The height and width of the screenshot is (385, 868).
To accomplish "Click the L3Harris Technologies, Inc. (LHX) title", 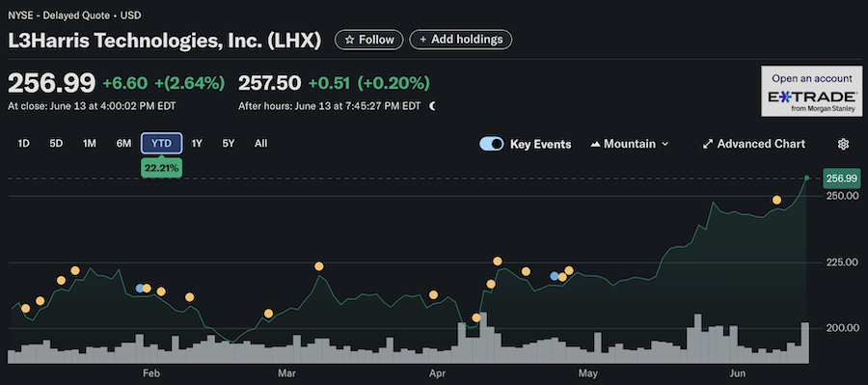I will (x=164, y=40).
